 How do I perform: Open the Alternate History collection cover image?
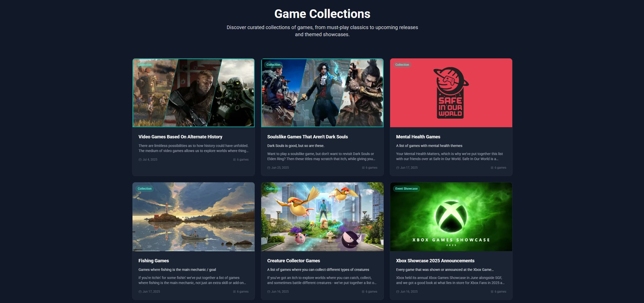tap(193, 93)
